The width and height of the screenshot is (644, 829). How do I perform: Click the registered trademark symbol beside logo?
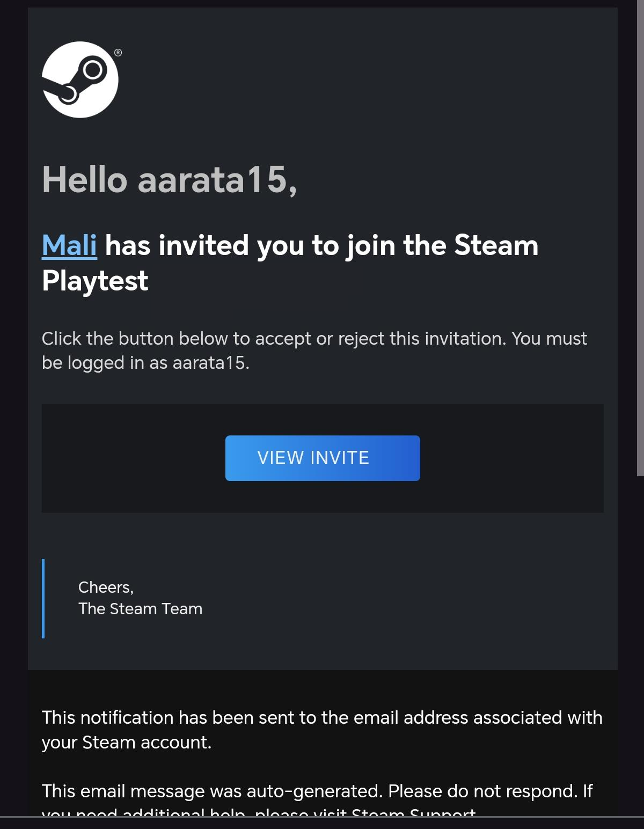pos(118,53)
